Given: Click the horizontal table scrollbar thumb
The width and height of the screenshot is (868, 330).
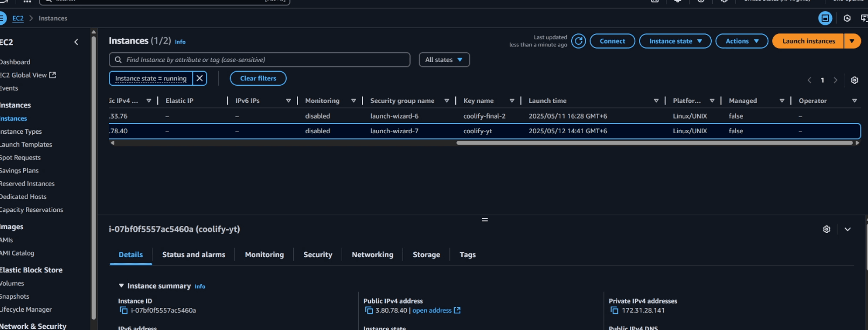Looking at the screenshot, I should pos(655,143).
